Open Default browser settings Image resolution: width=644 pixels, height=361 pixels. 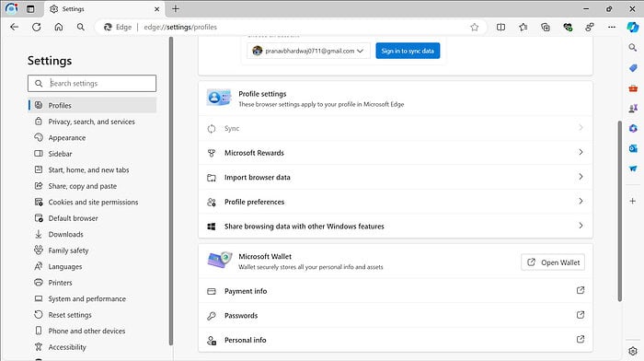coord(92,218)
